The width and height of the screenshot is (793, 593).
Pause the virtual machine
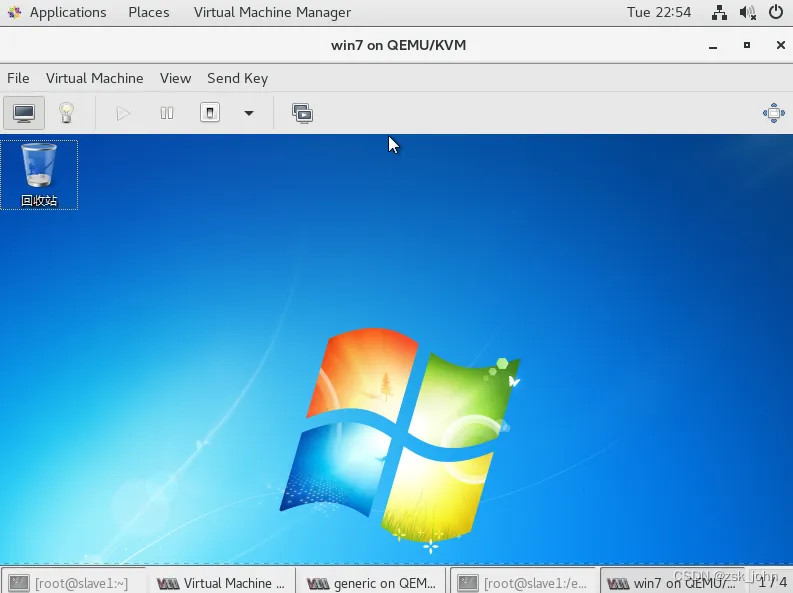166,113
